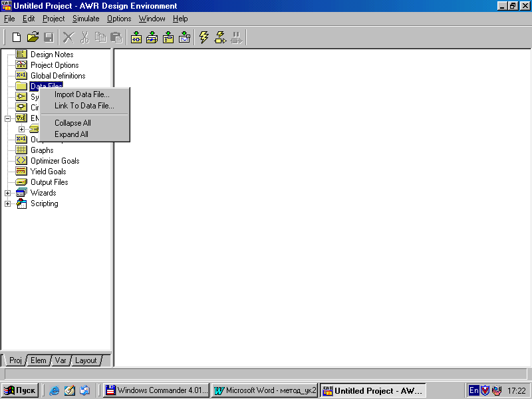Image resolution: width=532 pixels, height=399 pixels.
Task: Open the Project menu
Action: 53,19
